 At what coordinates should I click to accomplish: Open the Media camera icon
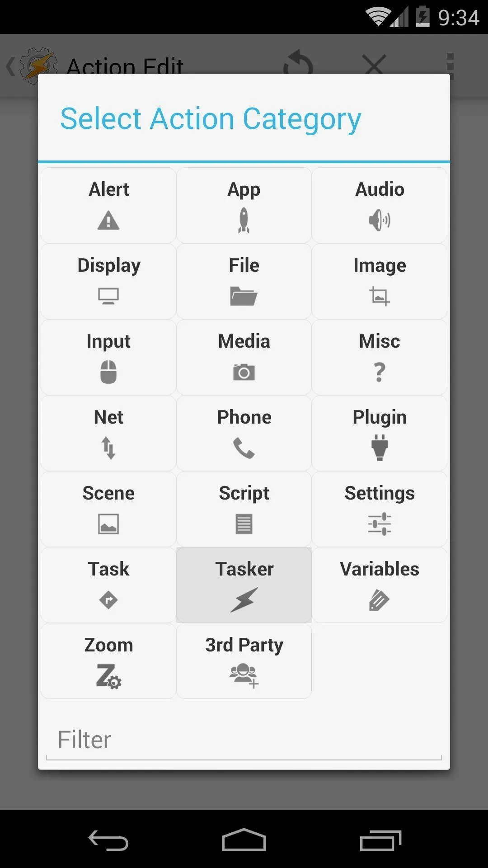coord(244,372)
